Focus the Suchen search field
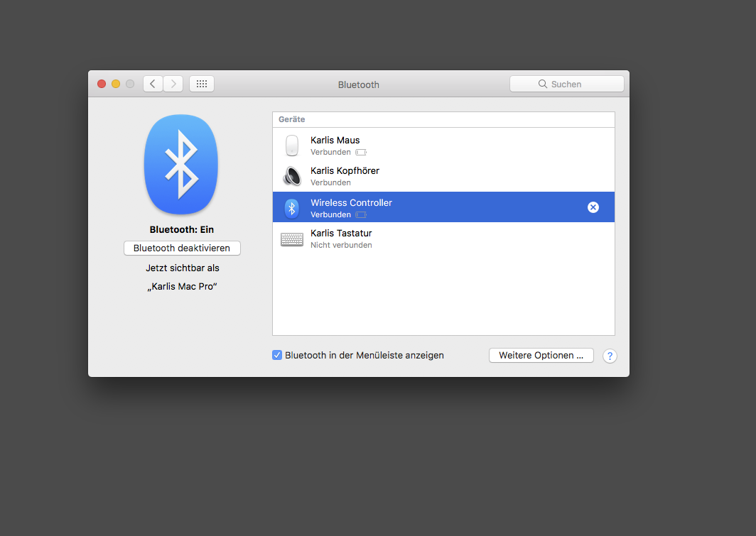Image resolution: width=756 pixels, height=536 pixels. [566, 84]
